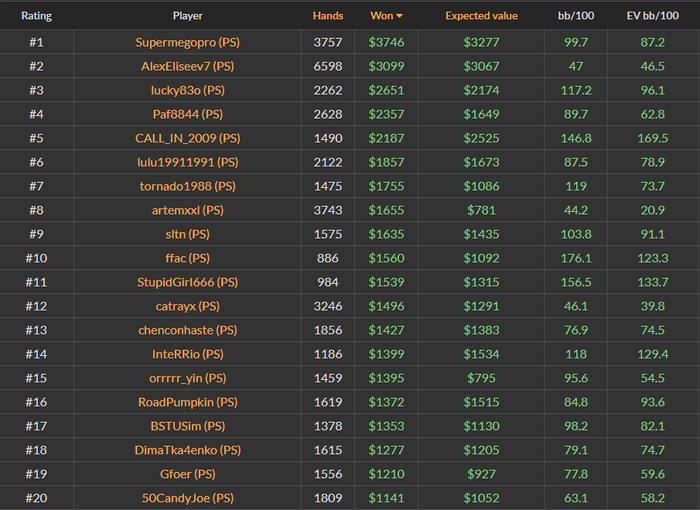
Task: Sort by the Won column arrow
Action: click(x=400, y=16)
